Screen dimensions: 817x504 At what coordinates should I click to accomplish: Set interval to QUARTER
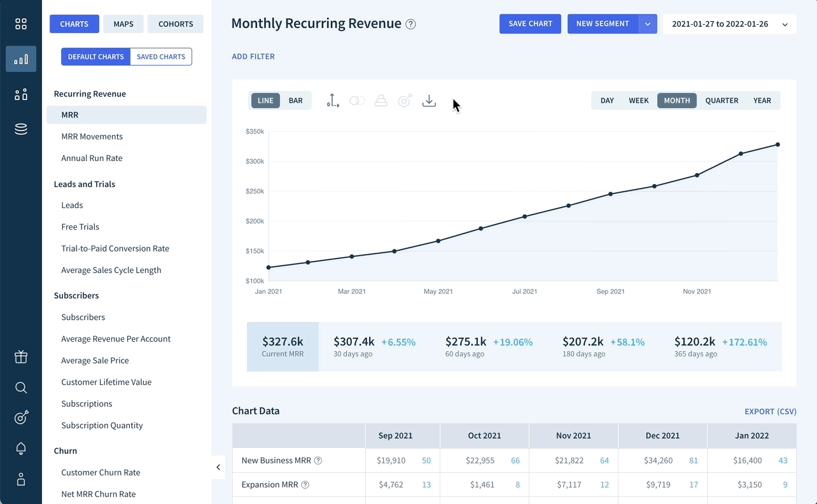722,101
